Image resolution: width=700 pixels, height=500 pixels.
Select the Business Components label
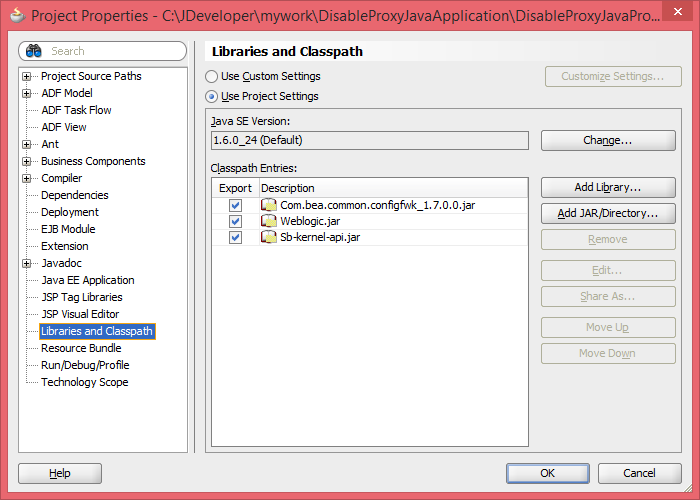coord(93,161)
